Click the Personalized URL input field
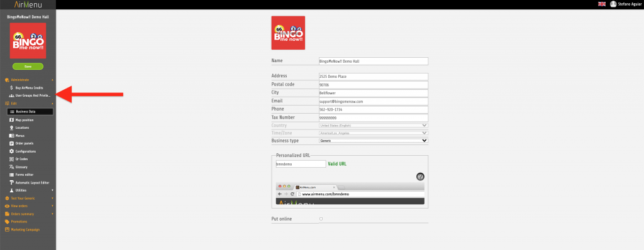This screenshot has width=644, height=250. click(x=301, y=164)
